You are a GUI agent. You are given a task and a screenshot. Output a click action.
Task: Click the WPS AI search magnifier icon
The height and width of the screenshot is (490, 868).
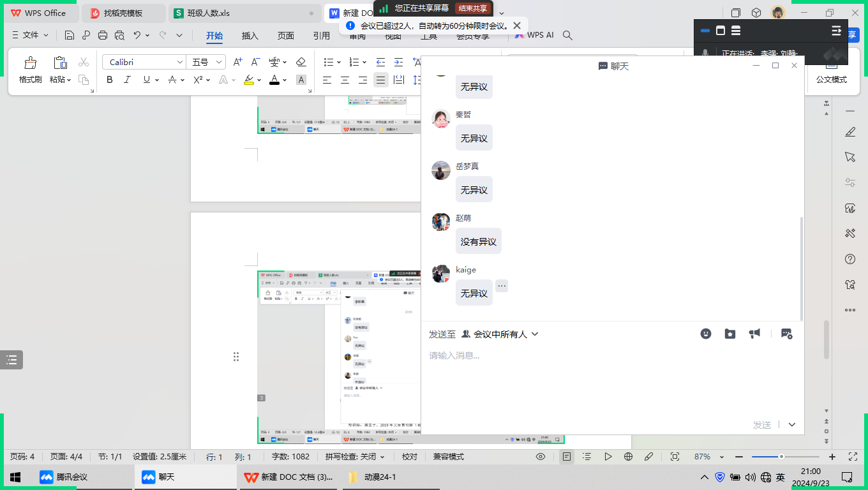coord(567,36)
